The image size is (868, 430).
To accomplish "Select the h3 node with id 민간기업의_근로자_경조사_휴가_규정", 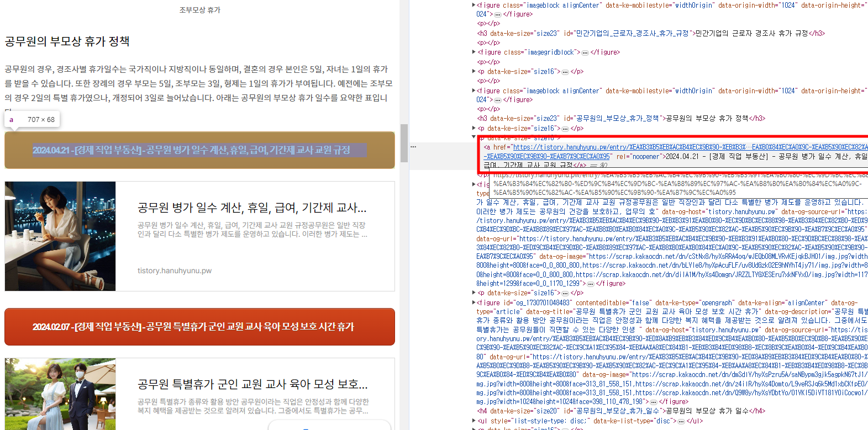I will [651, 33].
